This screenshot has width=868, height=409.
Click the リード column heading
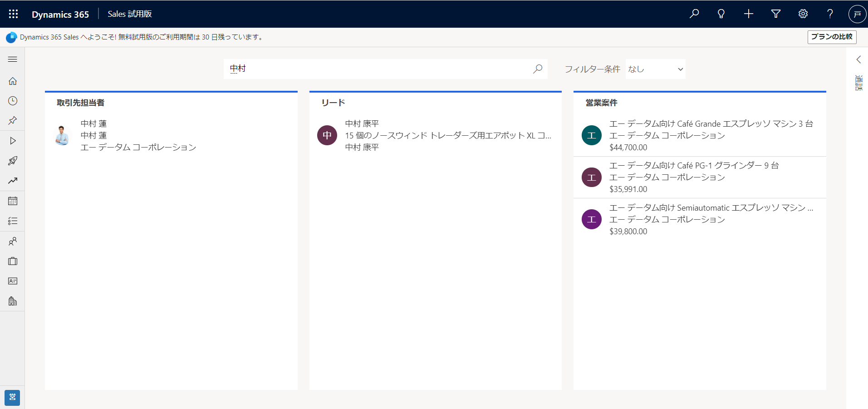click(x=333, y=103)
